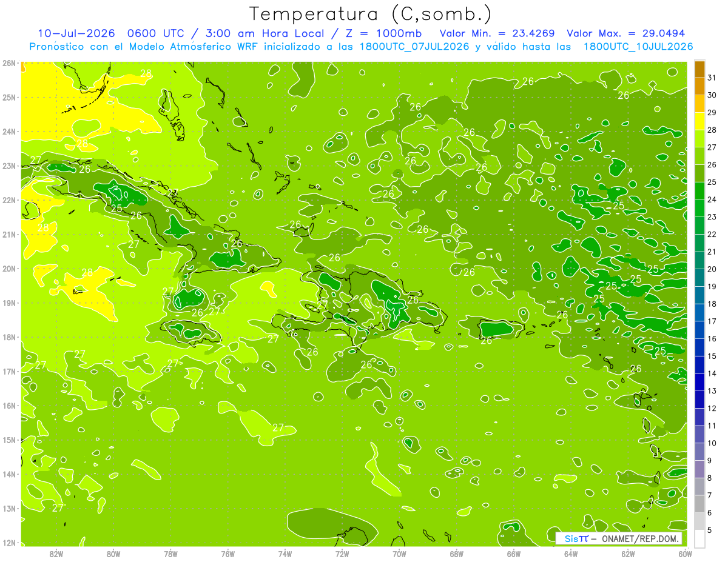Click the 70W longitude axis label

[x=399, y=554]
